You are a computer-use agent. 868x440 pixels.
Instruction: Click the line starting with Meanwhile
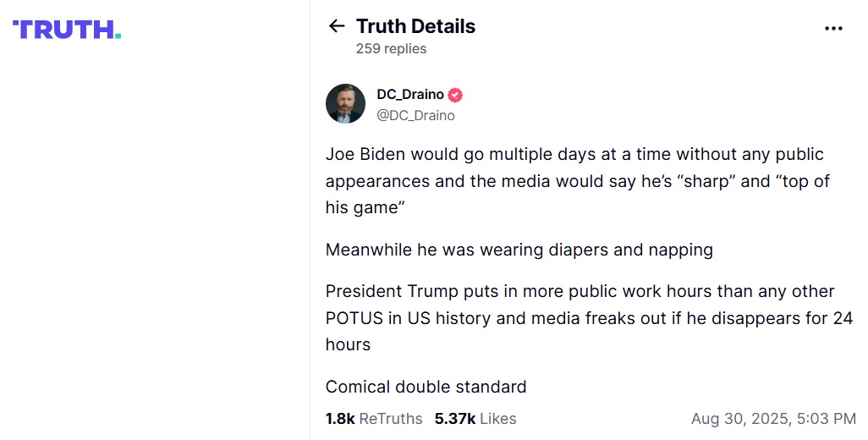[519, 250]
